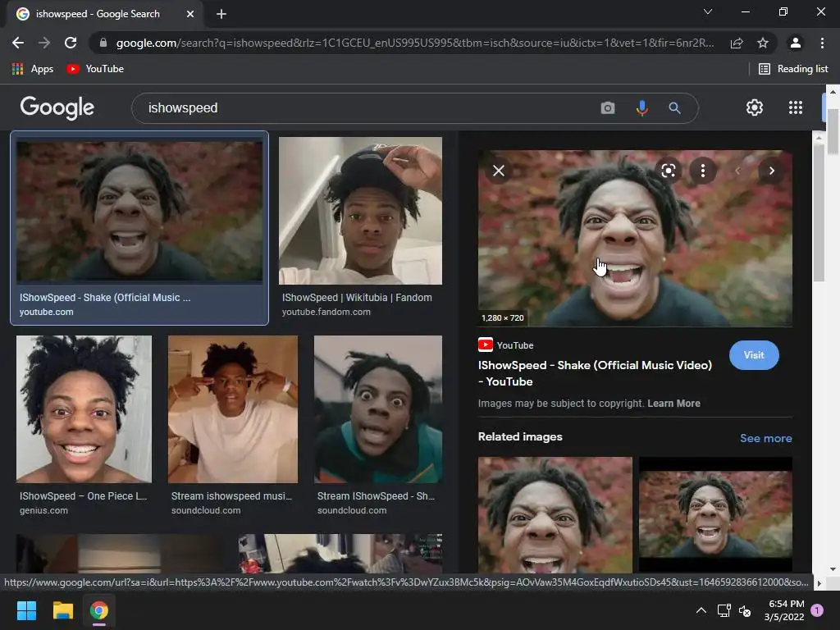The width and height of the screenshot is (840, 630).
Task: Click the address bar URL
Action: (x=414, y=43)
